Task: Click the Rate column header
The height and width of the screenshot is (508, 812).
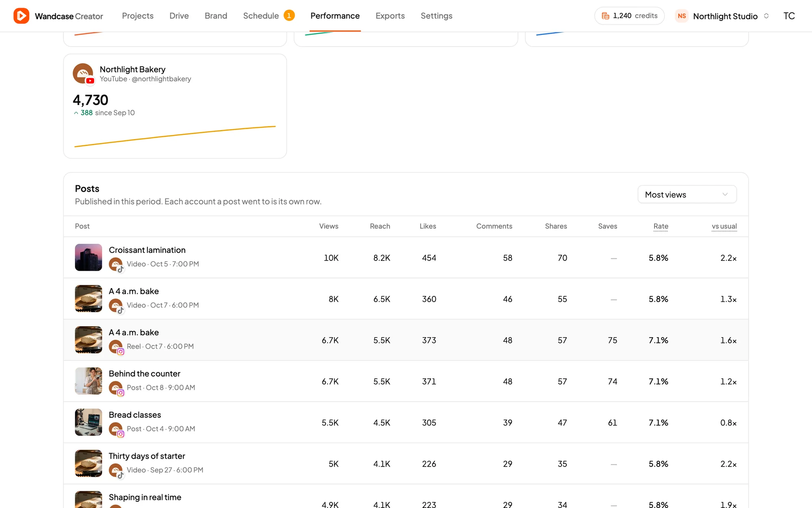Action: click(x=661, y=226)
